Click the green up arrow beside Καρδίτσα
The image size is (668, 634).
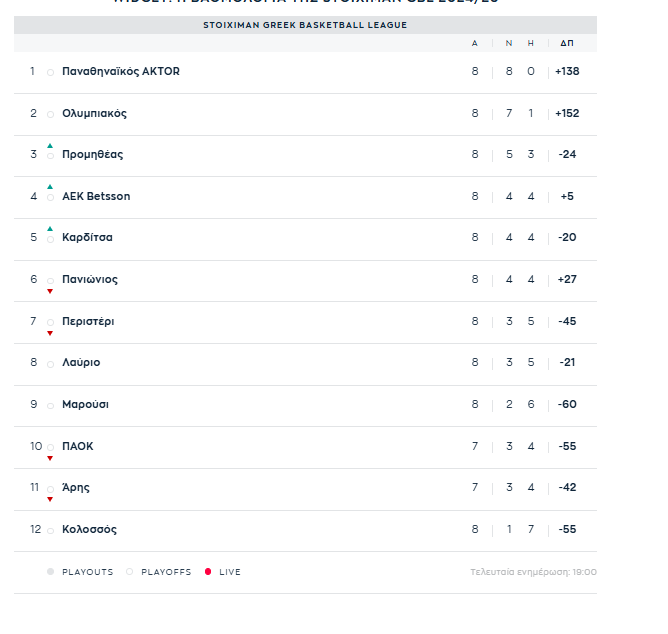(x=50, y=229)
